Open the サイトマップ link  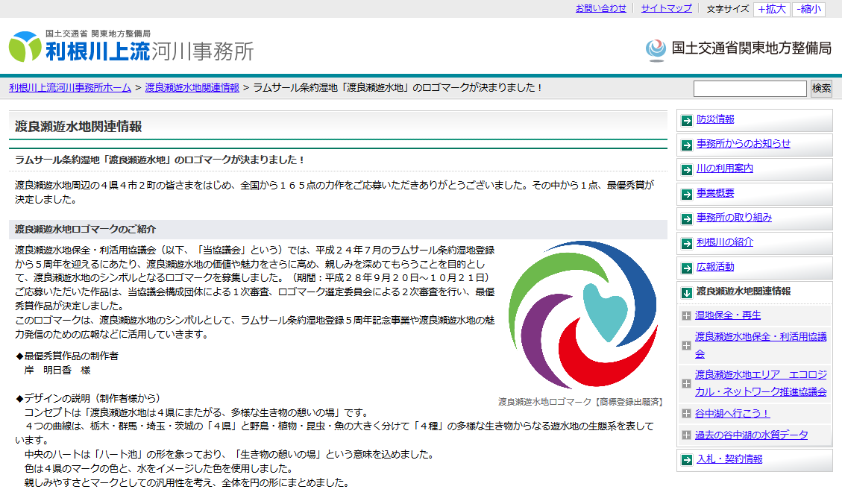[x=666, y=9]
